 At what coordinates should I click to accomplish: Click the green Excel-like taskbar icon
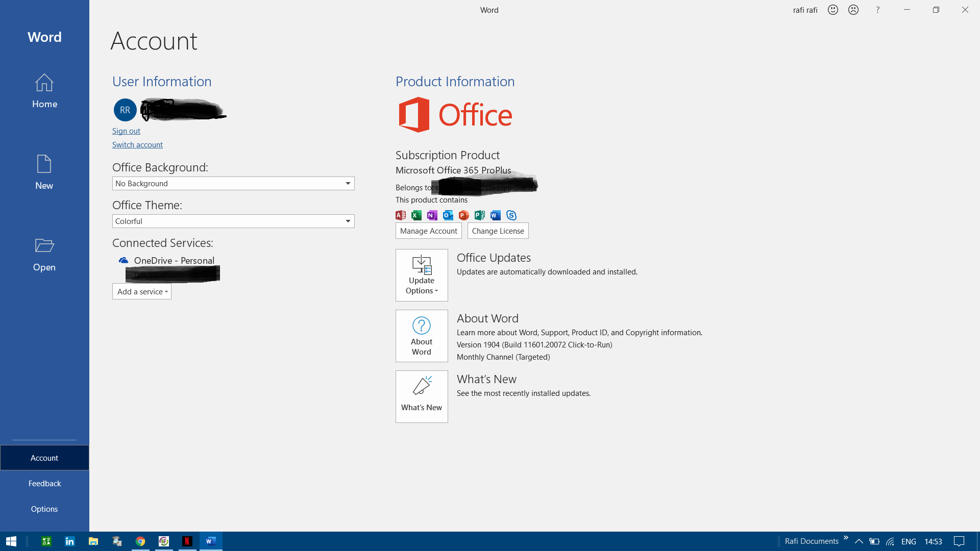point(46,541)
